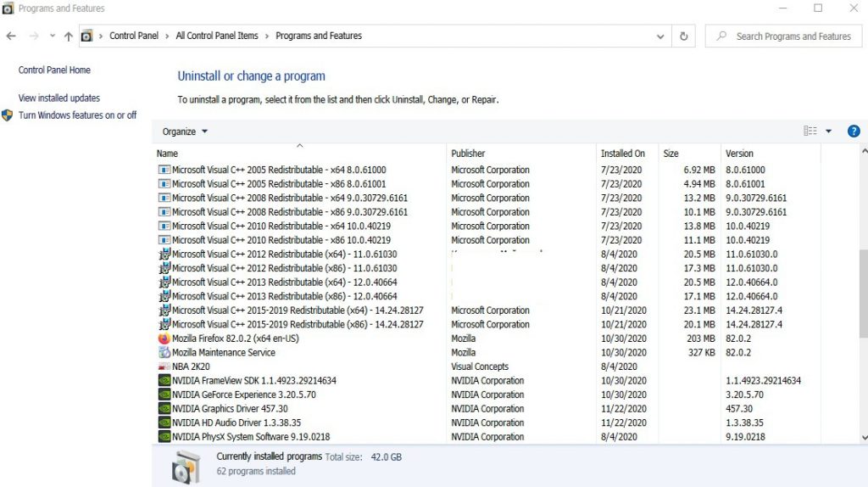The width and height of the screenshot is (868, 487).
Task: Click Visual Concepts publisher cell
Action: coord(480,367)
